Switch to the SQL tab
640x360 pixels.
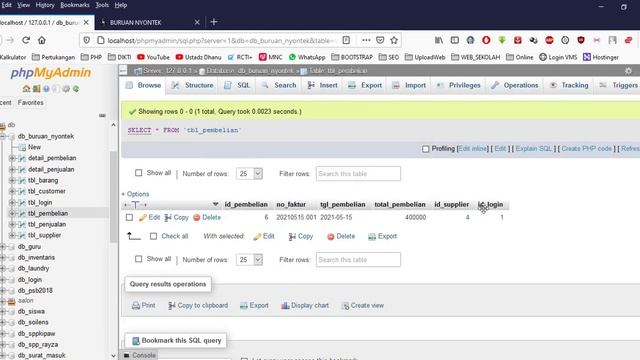(x=238, y=85)
